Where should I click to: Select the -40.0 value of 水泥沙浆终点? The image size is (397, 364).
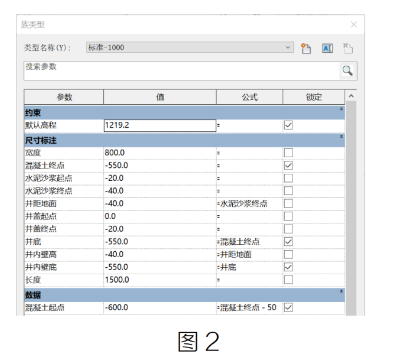coord(160,191)
